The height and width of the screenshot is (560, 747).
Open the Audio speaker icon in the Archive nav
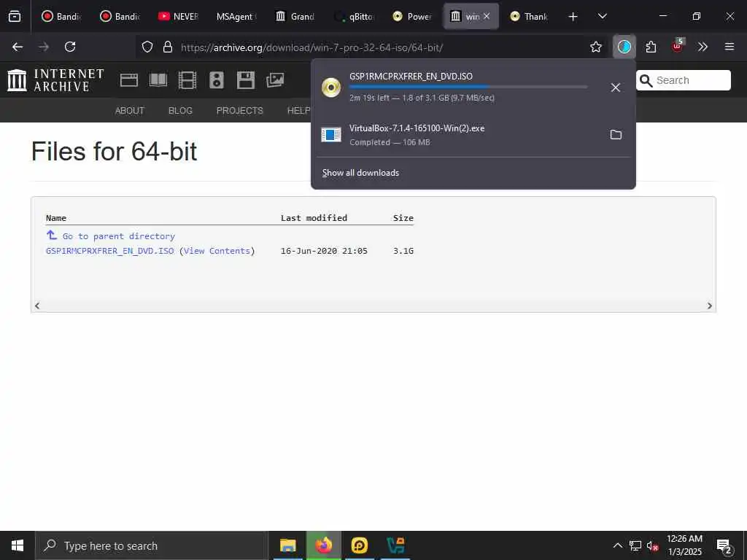[216, 80]
